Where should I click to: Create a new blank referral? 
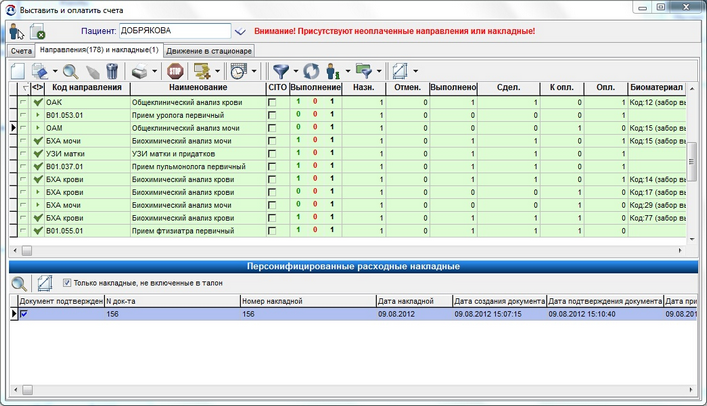(18, 71)
